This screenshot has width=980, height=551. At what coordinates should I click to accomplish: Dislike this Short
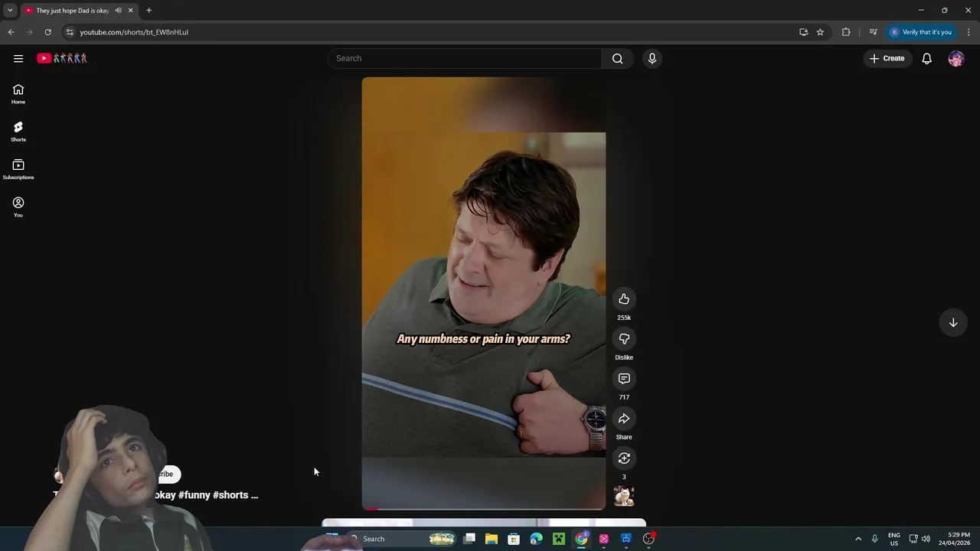pos(624,339)
